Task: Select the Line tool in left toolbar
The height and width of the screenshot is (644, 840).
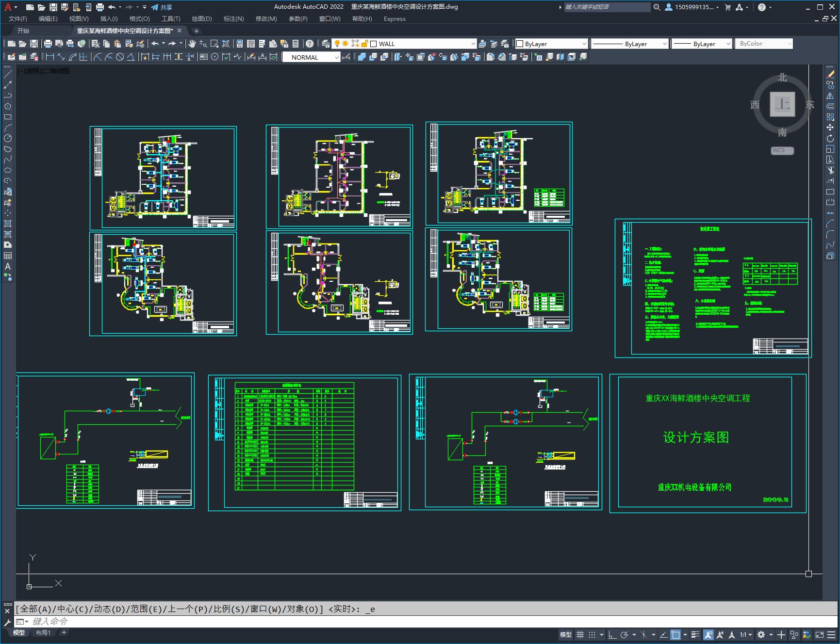Action: 8,74
